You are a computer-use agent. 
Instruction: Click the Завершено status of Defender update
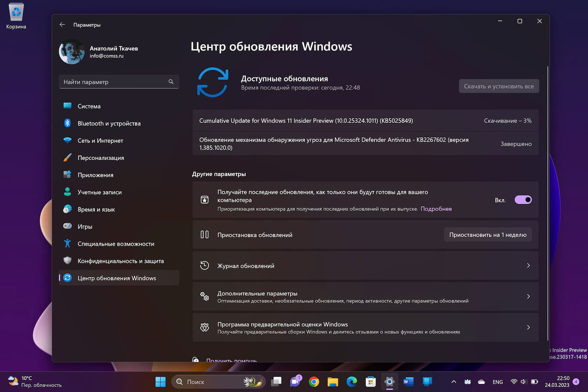click(516, 144)
